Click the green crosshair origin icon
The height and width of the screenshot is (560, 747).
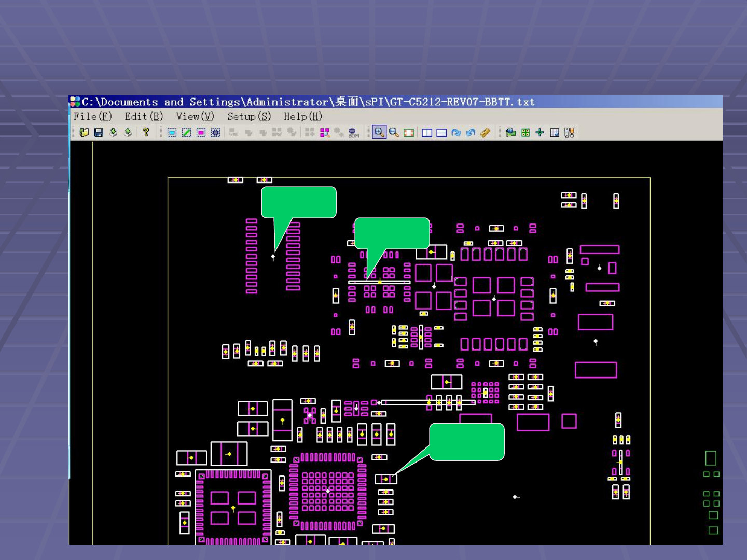[539, 133]
